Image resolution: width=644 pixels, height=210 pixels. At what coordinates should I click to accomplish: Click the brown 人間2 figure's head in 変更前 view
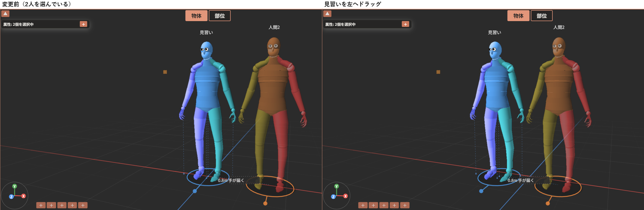tap(273, 46)
